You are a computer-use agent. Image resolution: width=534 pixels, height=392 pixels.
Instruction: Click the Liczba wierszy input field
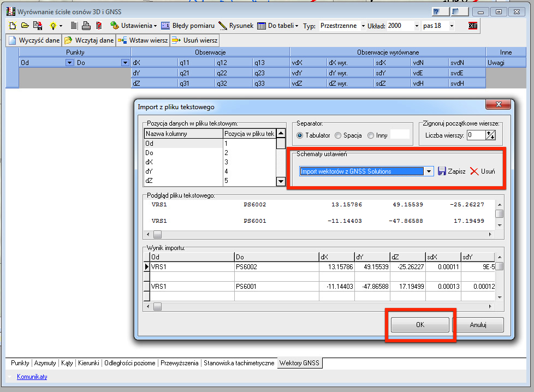coord(476,135)
